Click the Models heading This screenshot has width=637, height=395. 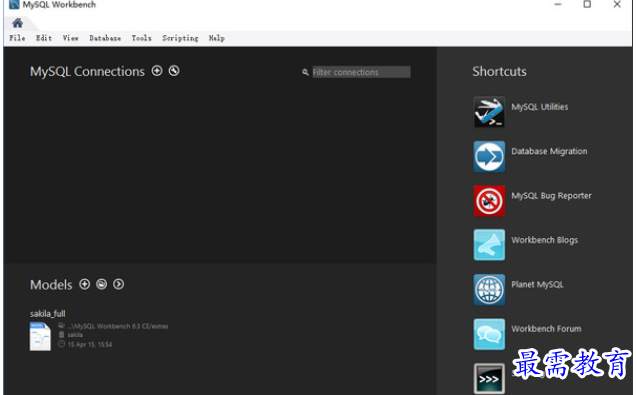pyautogui.click(x=51, y=285)
